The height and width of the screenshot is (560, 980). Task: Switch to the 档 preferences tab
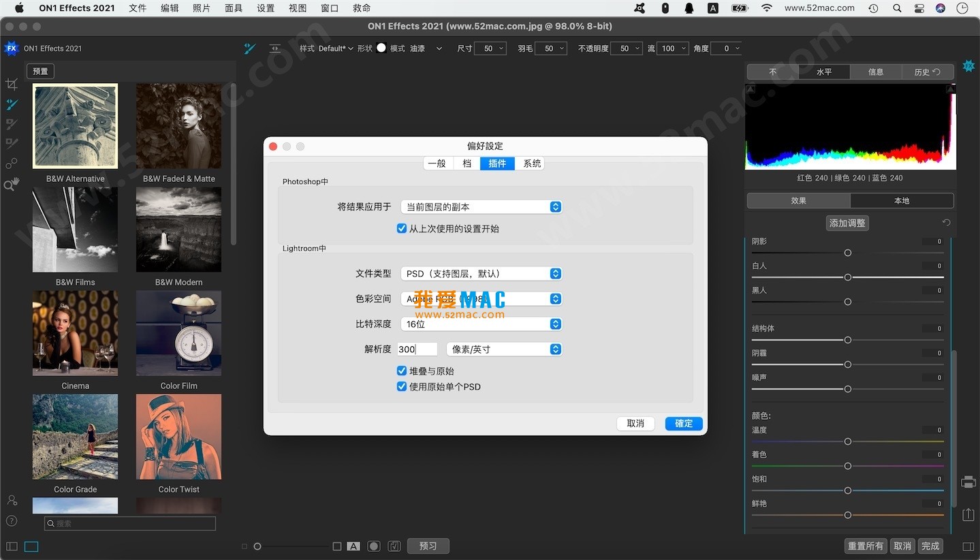[467, 164]
